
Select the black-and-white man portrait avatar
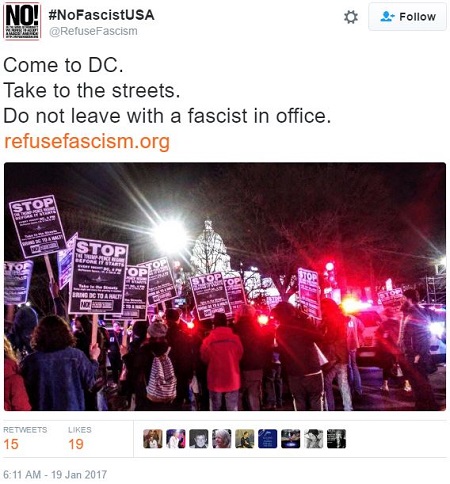(199, 439)
